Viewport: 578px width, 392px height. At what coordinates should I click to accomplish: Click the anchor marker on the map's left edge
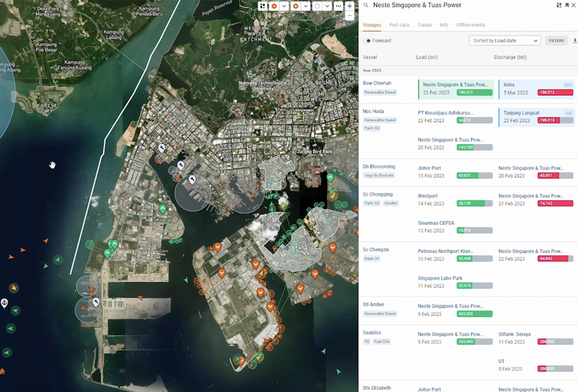pyautogui.click(x=4, y=303)
